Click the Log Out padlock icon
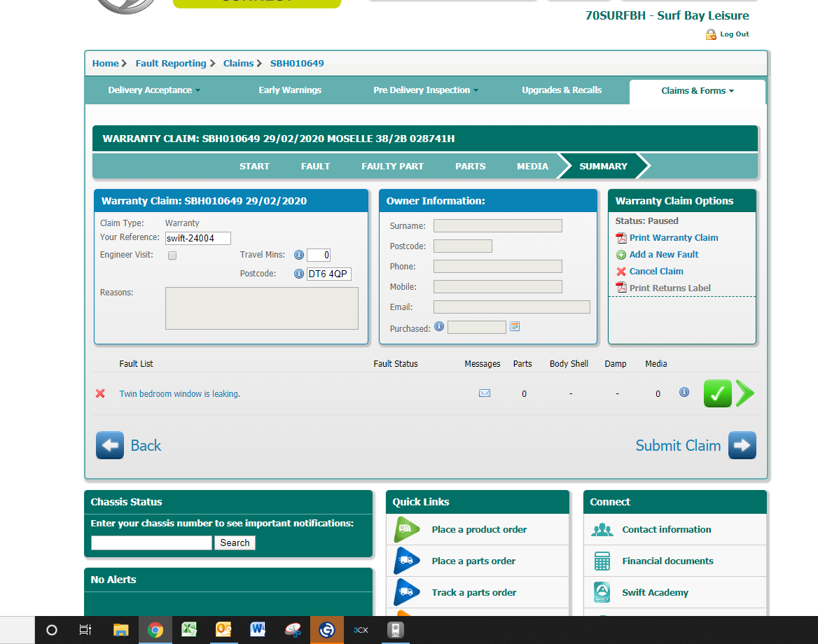The height and width of the screenshot is (644, 818). (x=711, y=34)
